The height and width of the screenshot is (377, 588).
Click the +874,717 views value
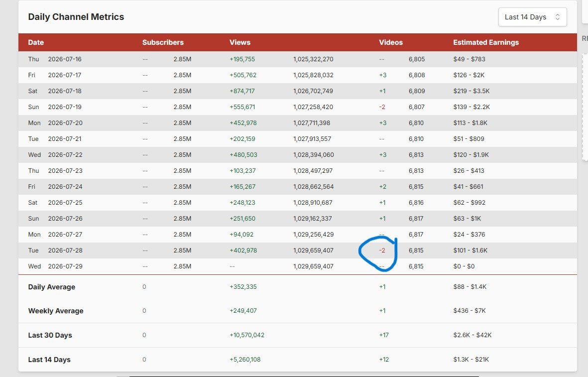click(242, 91)
